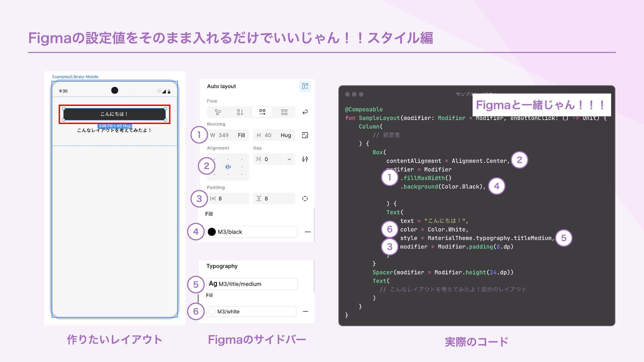
Task: Open height sizing Hug dropdown
Action: (286, 135)
